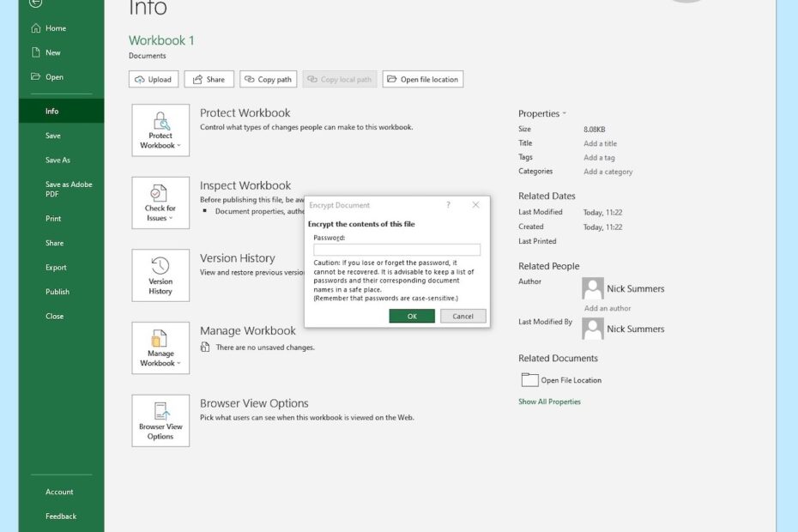
Task: Click the Workbook 1 title text
Action: (x=161, y=40)
